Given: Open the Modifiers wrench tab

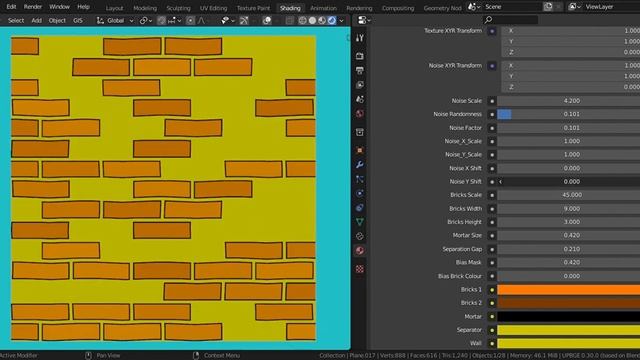Looking at the screenshot, I should (x=360, y=164).
